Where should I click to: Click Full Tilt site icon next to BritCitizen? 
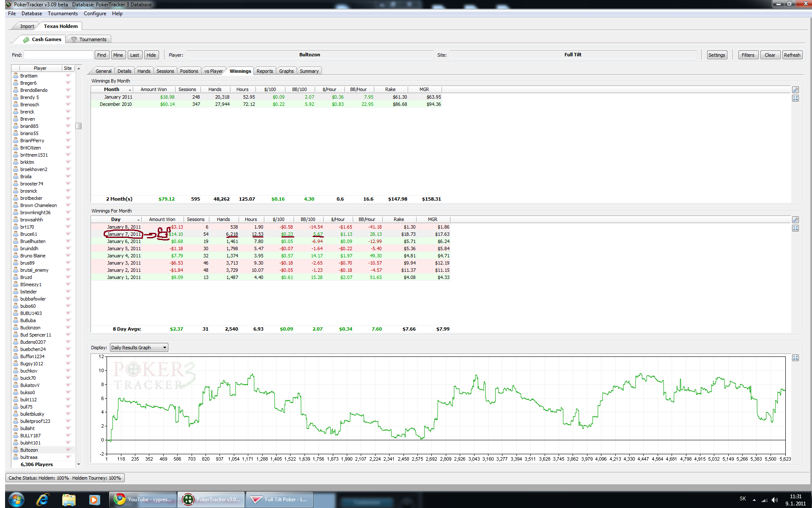point(68,147)
